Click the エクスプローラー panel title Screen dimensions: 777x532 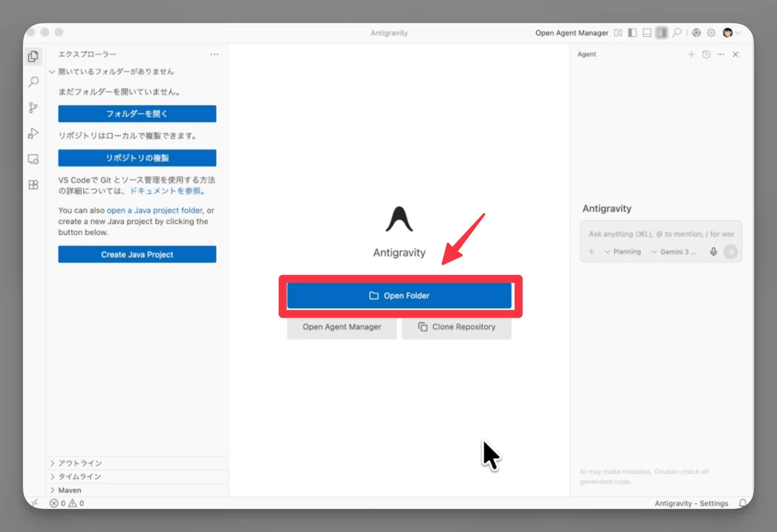pyautogui.click(x=87, y=54)
